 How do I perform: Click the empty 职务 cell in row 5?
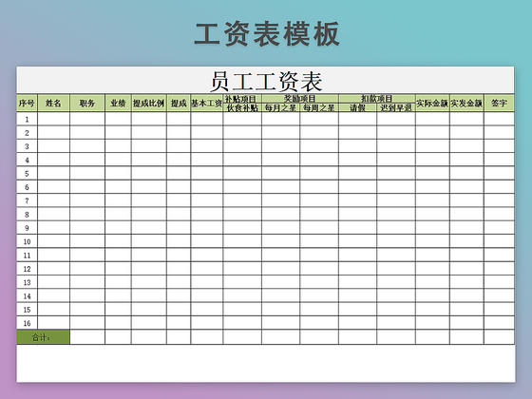click(87, 173)
